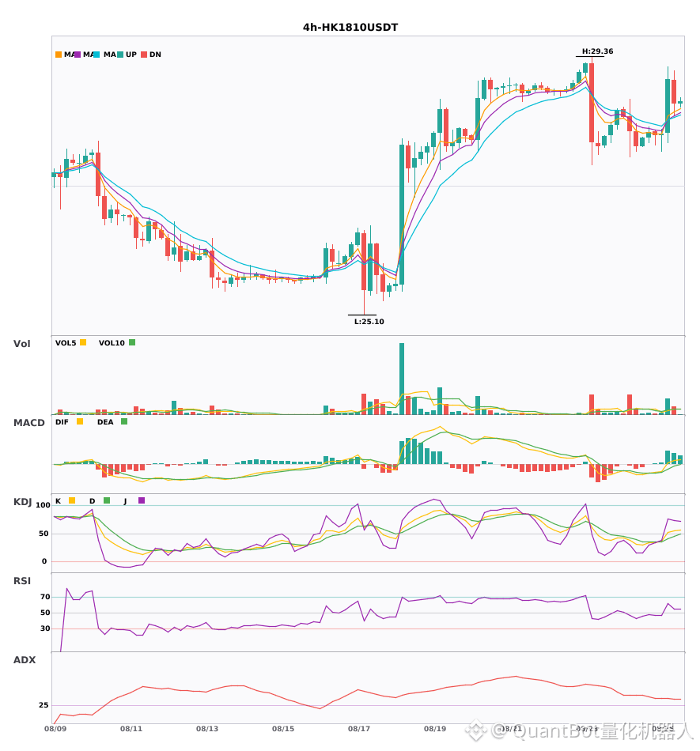Click the orange MA legend swatch

(x=59, y=55)
